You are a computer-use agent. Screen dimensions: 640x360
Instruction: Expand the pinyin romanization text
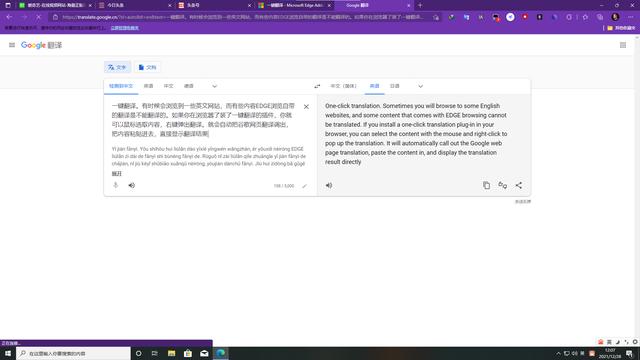click(x=117, y=174)
